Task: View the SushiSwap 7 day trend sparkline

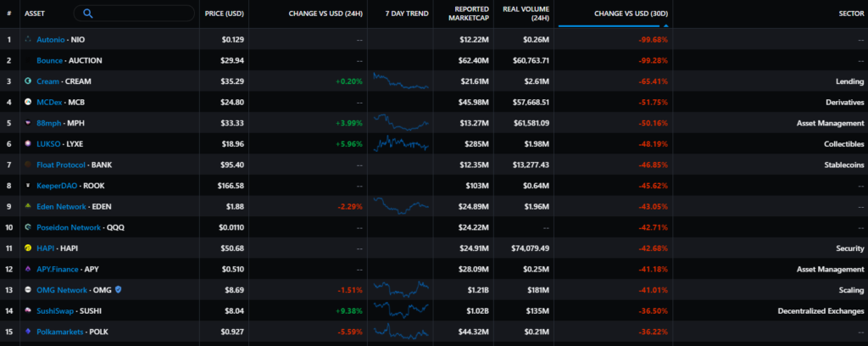Action: (401, 310)
